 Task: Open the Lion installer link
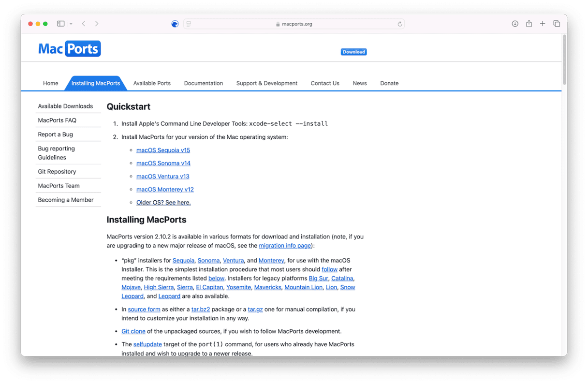click(x=331, y=287)
